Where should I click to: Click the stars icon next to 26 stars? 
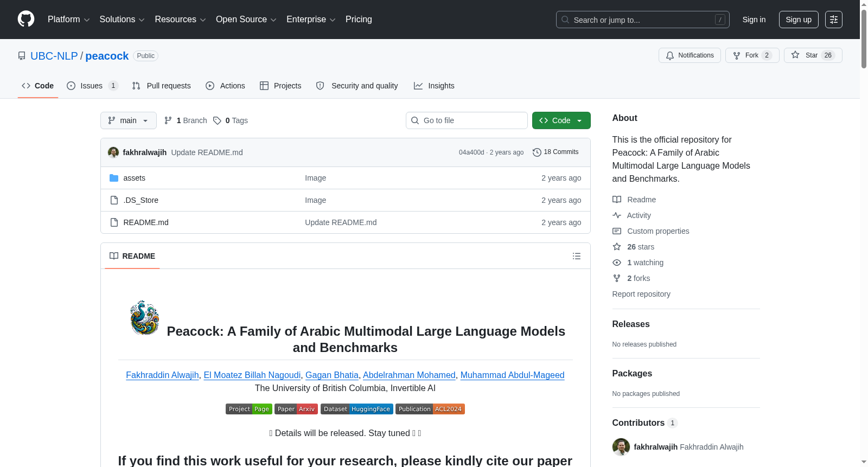click(x=617, y=247)
